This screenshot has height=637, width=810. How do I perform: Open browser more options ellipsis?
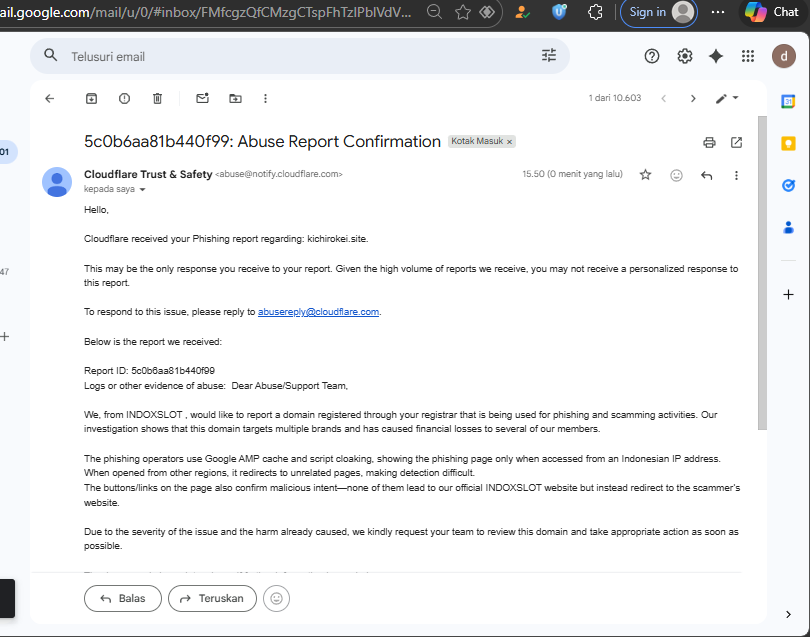[x=718, y=12]
